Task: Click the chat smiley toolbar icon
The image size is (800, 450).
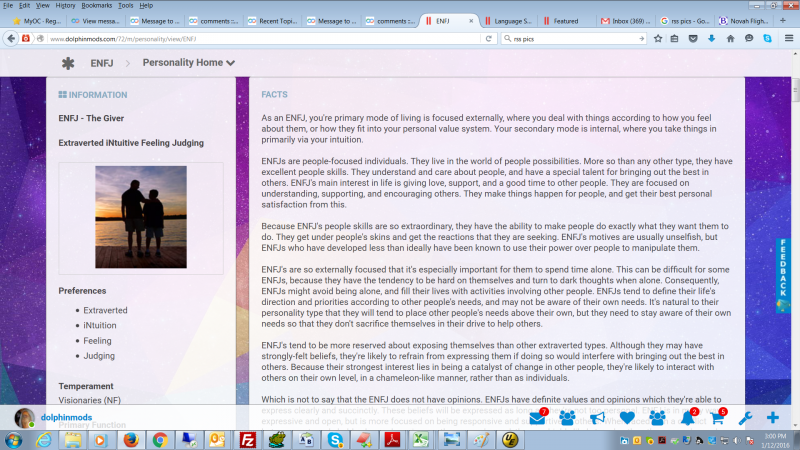Action: (749, 38)
